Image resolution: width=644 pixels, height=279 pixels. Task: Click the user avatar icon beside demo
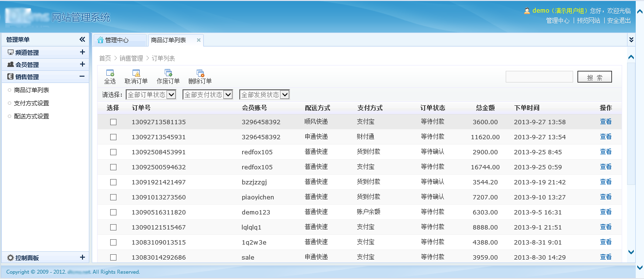click(x=527, y=11)
